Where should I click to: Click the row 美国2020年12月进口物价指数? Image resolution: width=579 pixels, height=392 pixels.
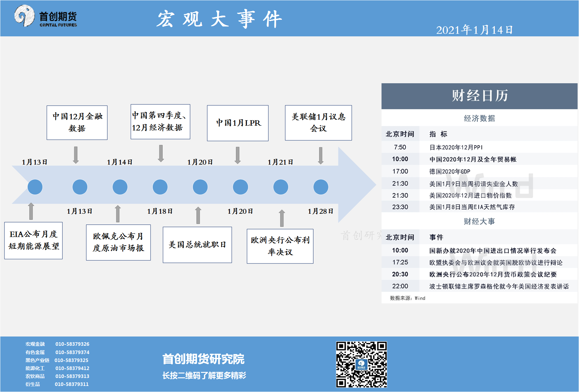(480, 195)
